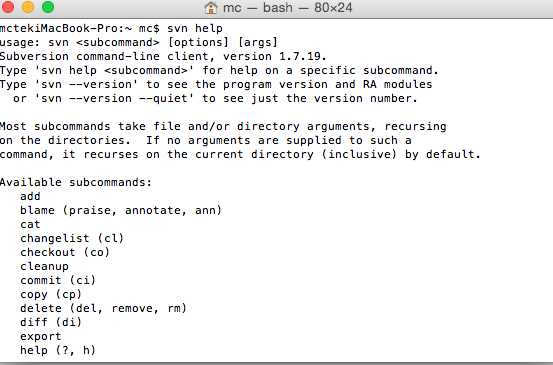Click the 'copy (cp)' subcommand line
The height and width of the screenshot is (365, 553).
[51, 294]
